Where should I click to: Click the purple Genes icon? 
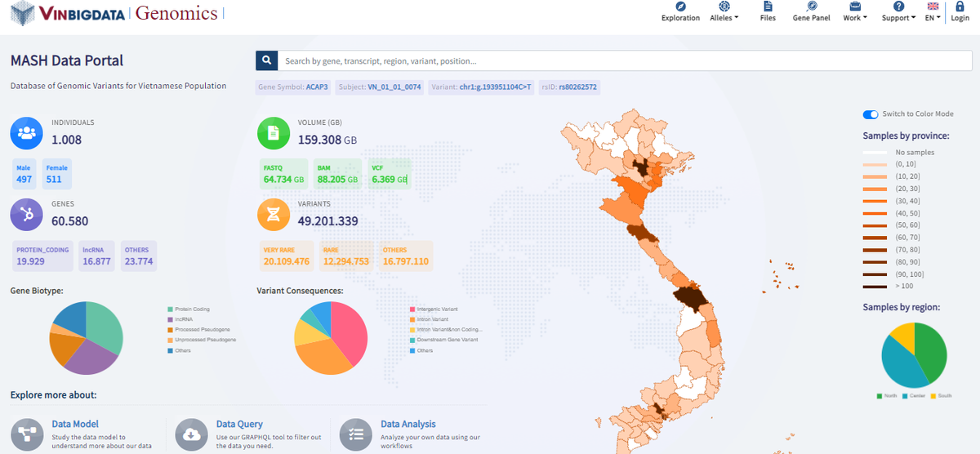click(26, 214)
